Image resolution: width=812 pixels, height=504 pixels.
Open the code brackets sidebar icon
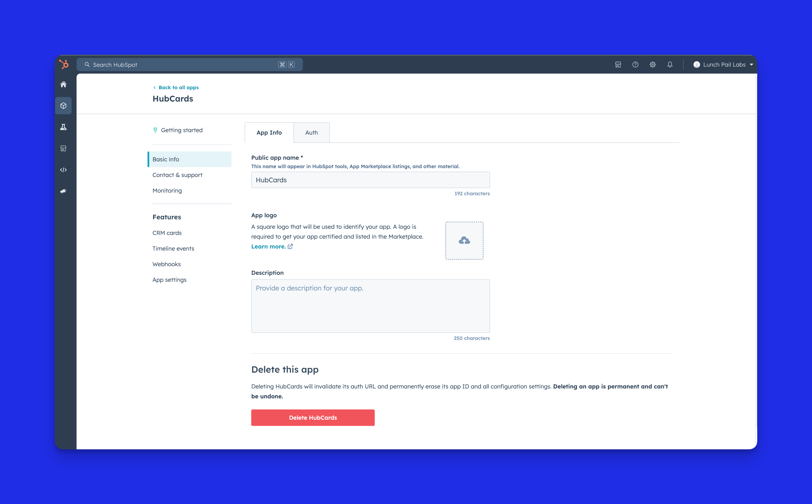click(63, 170)
